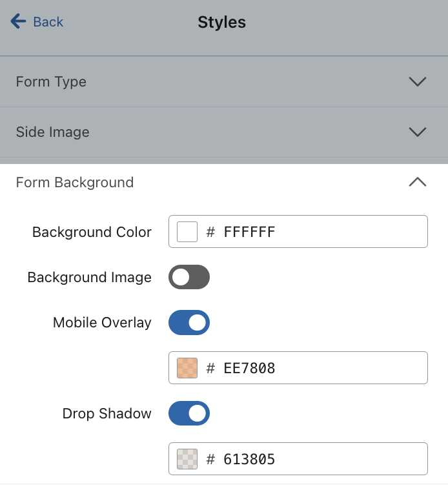
Task: Click the Form Background section title
Action: [x=75, y=183]
